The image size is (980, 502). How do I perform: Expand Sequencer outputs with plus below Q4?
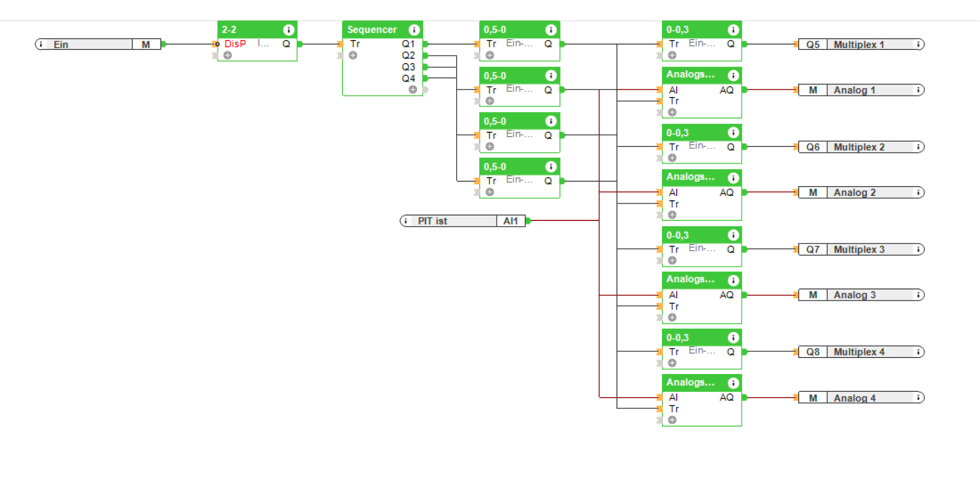tap(413, 90)
